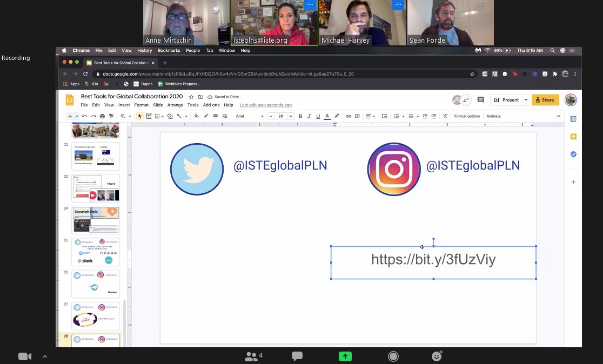
Task: Insert a link with chain icon
Action: 349,116
